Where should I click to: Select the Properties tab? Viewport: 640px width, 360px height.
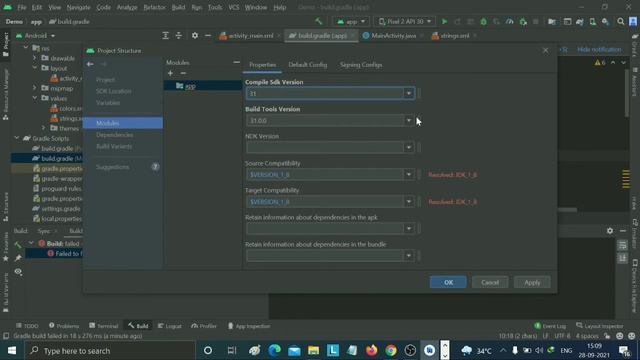point(262,64)
